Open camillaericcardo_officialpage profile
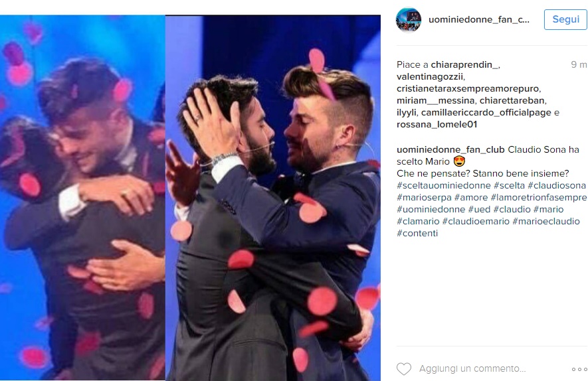588x381 pixels. tap(486, 113)
